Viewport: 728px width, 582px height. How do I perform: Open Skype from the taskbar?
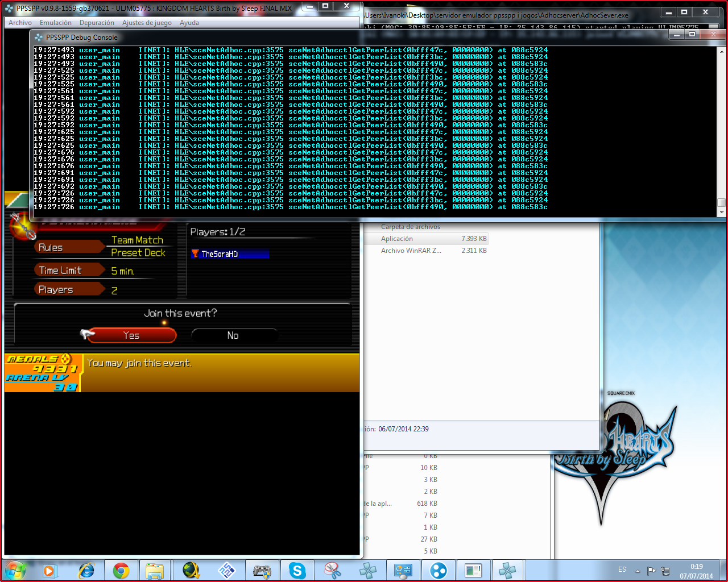coord(297,570)
